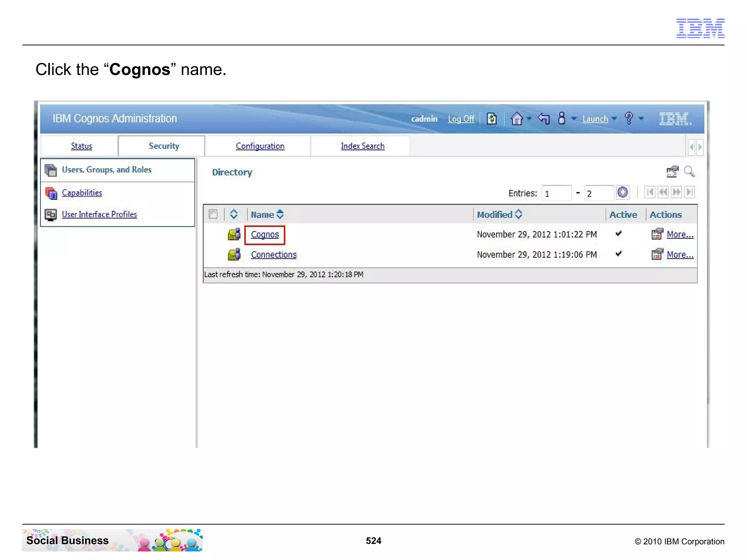This screenshot has height=560, width=747.
Task: Click the Cognos active checkmark
Action: coord(619,233)
